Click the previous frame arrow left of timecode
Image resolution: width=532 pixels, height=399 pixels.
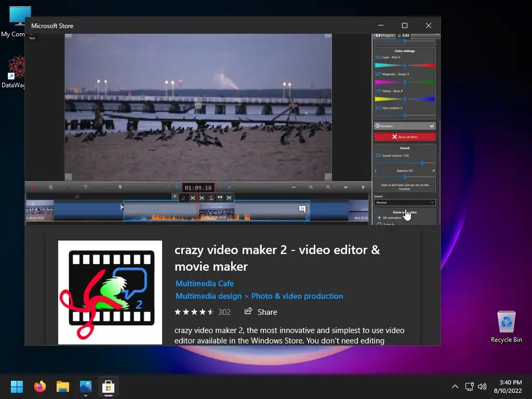177,187
